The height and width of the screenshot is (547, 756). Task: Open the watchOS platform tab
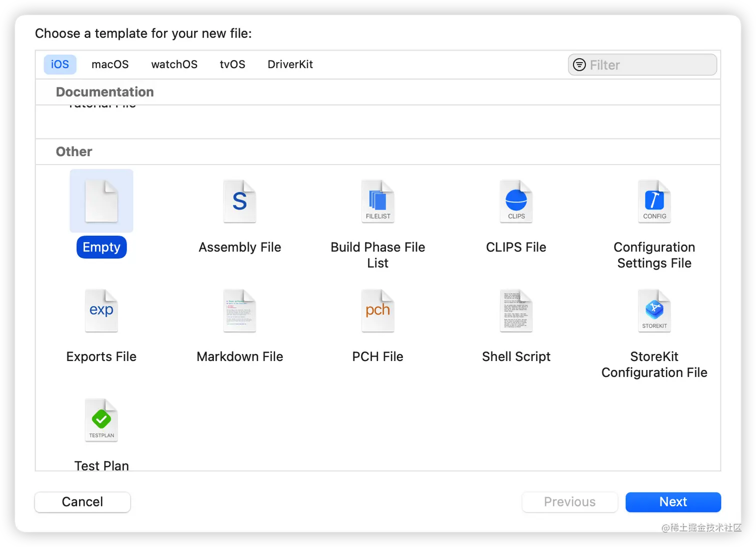[174, 64]
